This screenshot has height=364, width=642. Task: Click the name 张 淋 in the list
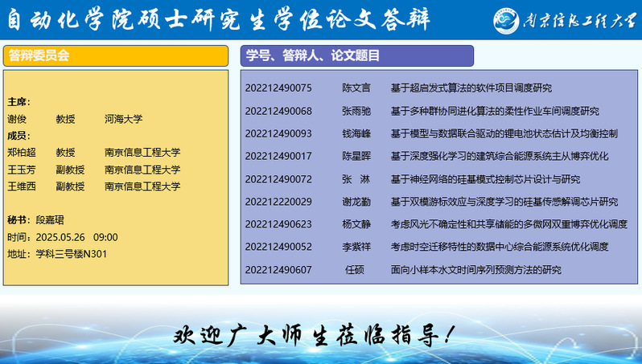point(356,178)
